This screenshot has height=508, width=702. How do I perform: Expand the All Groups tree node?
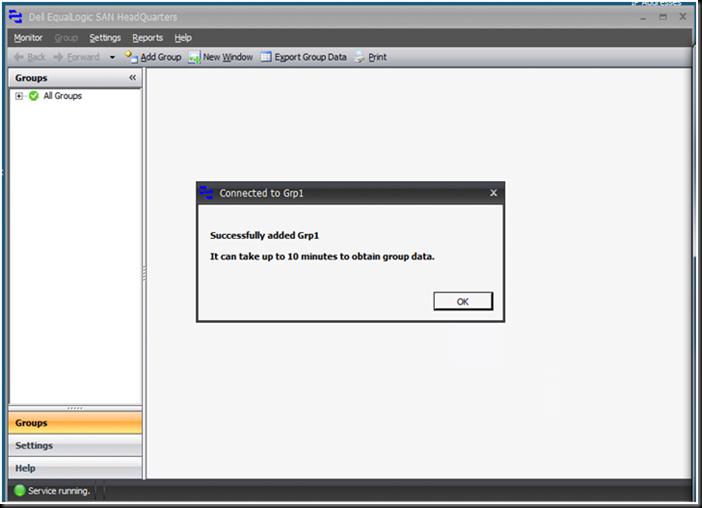point(19,96)
